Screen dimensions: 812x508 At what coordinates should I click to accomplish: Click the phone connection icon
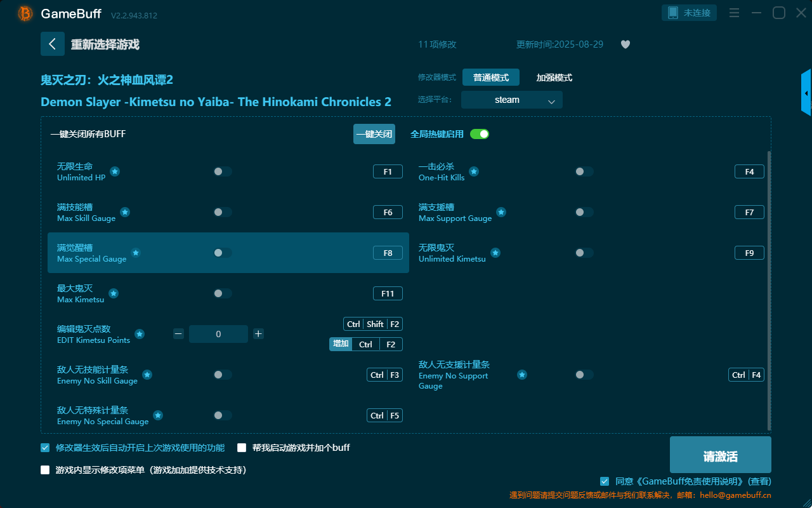673,13
